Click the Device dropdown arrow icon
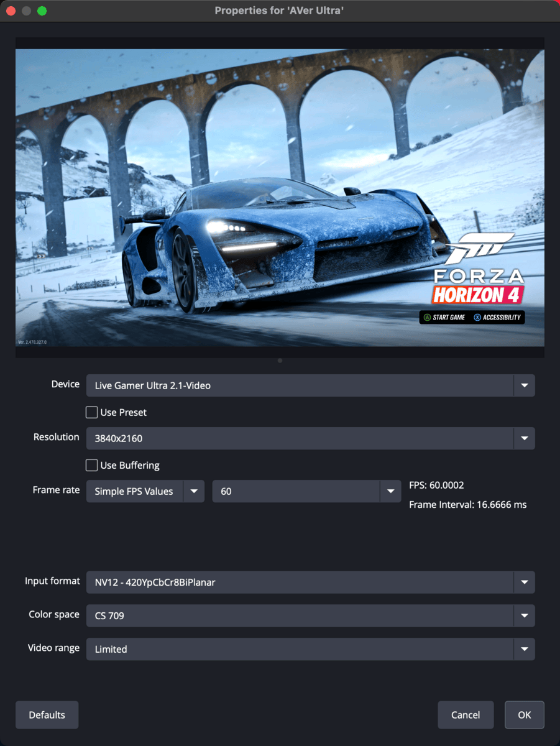This screenshot has height=746, width=560. pos(525,385)
